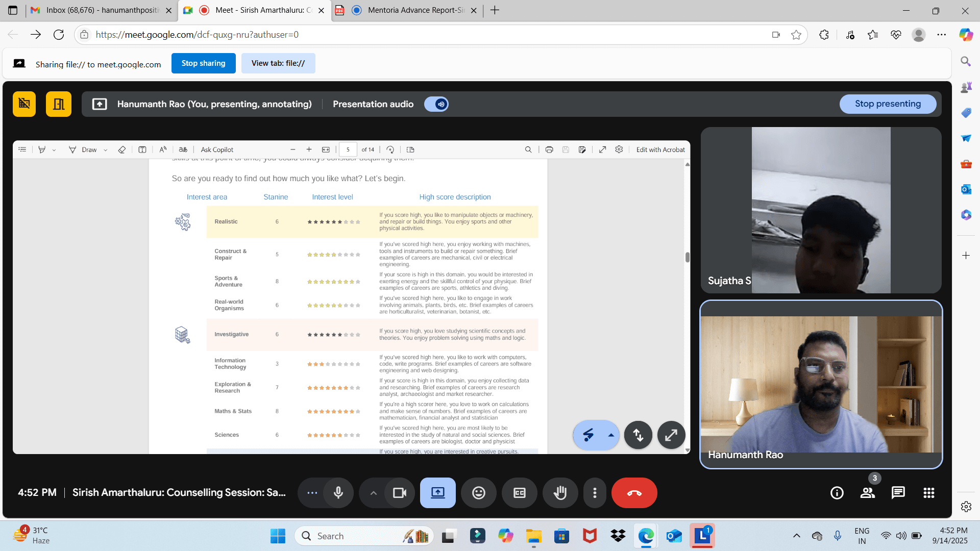
Task: Expand the video settings caret
Action: coord(373,493)
